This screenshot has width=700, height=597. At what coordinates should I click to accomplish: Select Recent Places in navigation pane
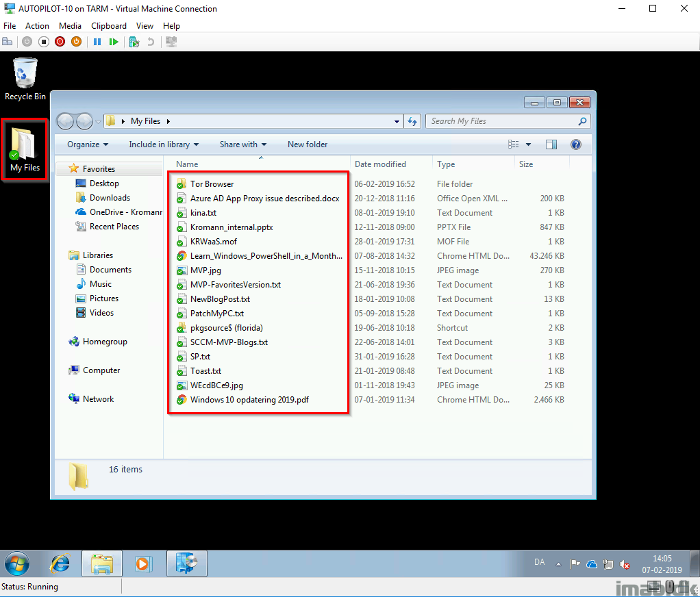coord(114,227)
